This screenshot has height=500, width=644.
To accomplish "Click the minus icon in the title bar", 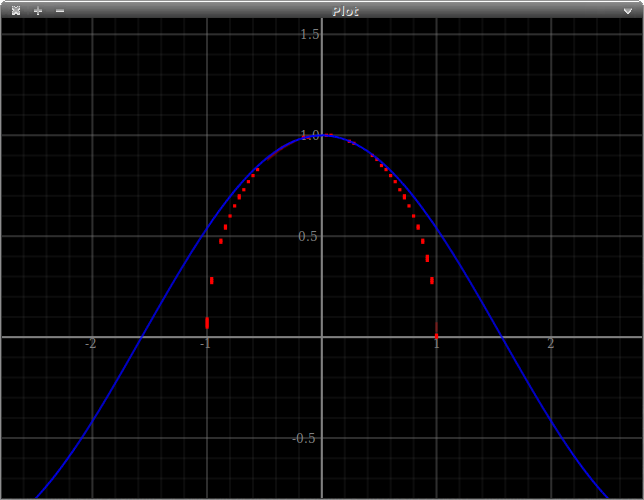I will [60, 10].
